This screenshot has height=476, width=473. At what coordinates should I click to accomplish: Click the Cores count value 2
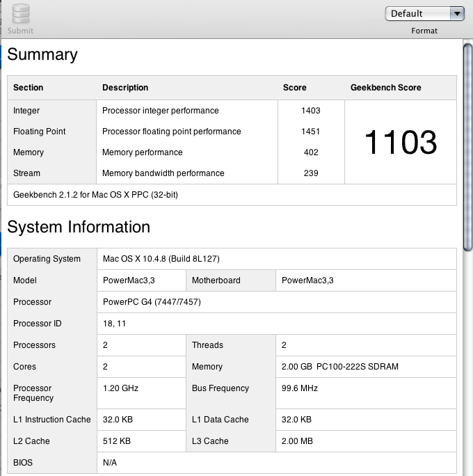click(x=105, y=367)
